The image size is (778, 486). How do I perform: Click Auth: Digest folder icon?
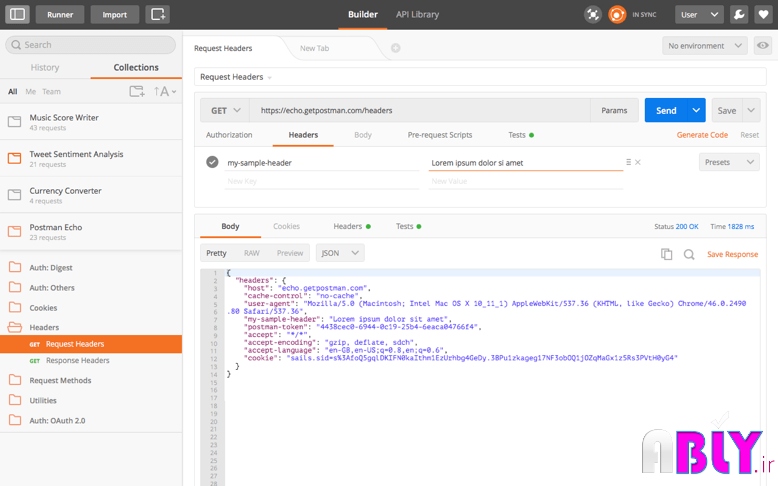pyautogui.click(x=15, y=267)
